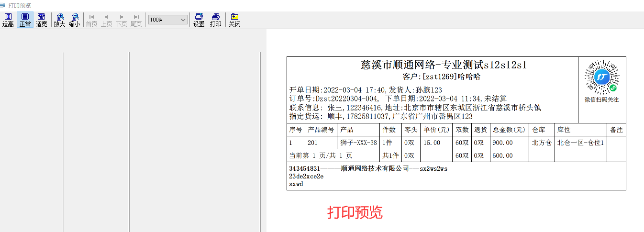Zoom out with the 缩小 icon

74,20
